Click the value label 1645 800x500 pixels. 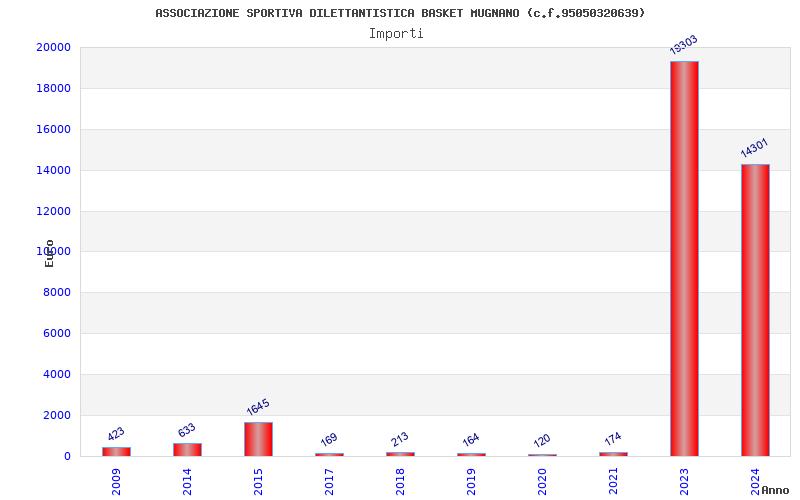tap(258, 407)
